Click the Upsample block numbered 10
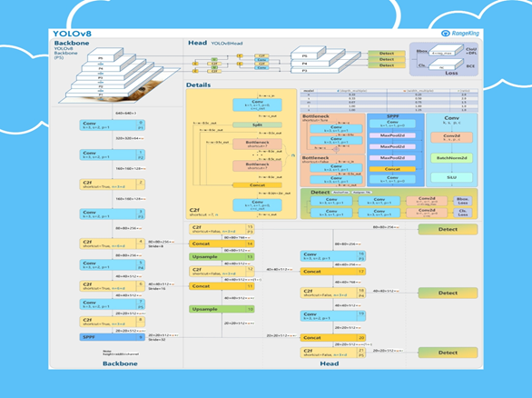532x398 pixels. [x=222, y=309]
